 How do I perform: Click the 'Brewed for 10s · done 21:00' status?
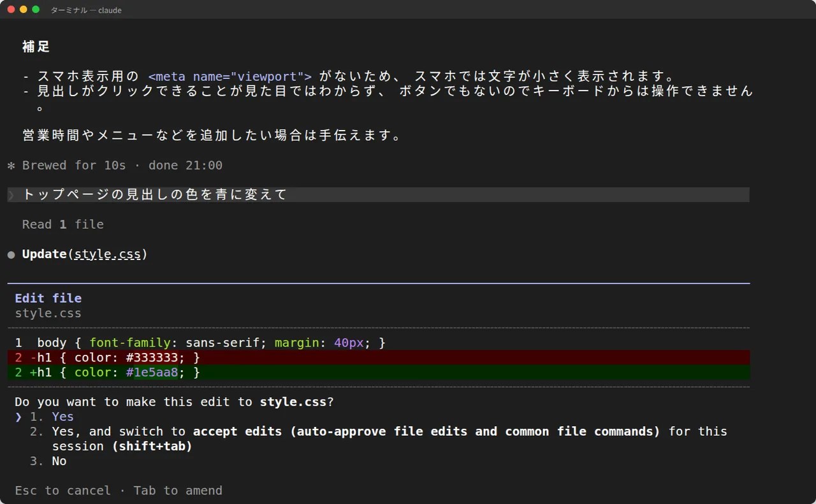tap(122, 166)
